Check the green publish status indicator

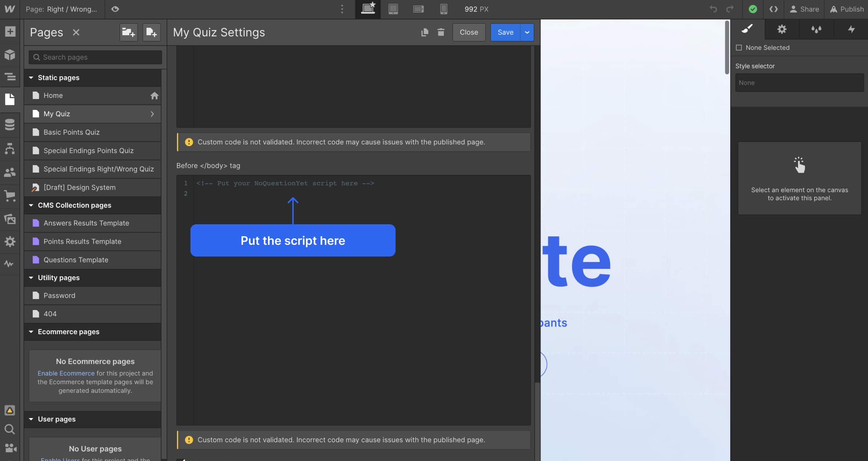[x=753, y=9]
